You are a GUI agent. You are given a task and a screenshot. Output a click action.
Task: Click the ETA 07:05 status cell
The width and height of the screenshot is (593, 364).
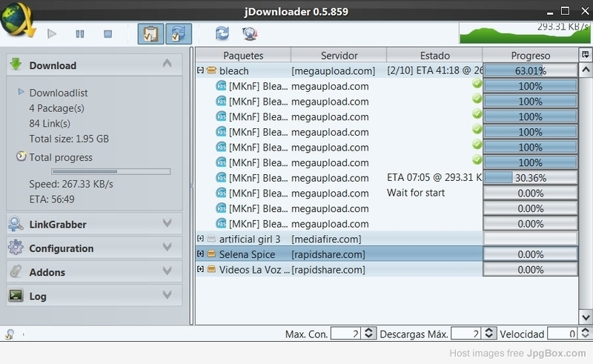coord(434,177)
